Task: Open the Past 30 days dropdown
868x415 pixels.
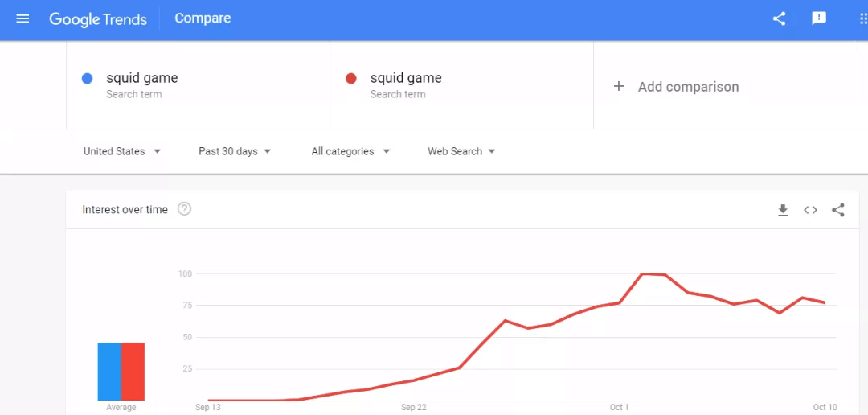Action: tap(235, 151)
